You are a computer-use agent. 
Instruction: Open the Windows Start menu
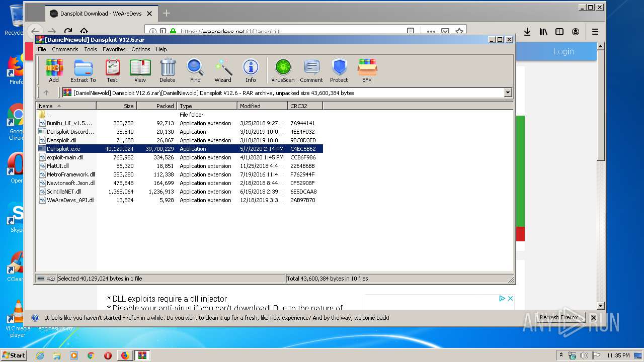point(14,355)
